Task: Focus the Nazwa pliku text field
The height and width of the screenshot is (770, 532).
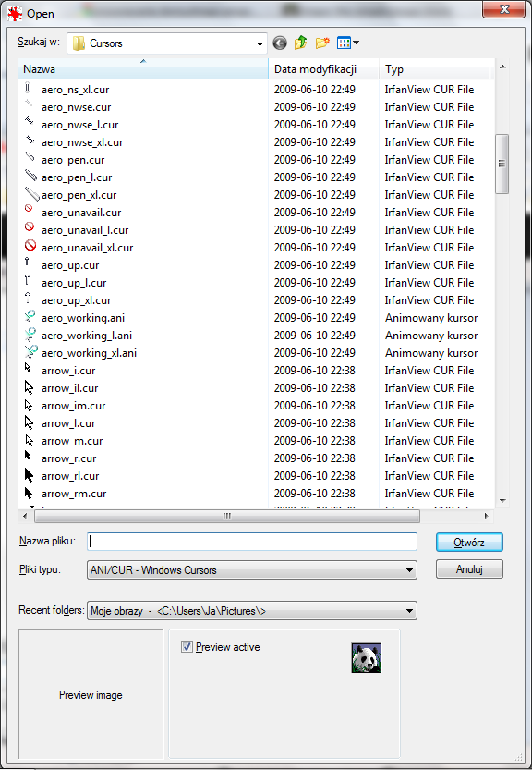Action: (252, 542)
